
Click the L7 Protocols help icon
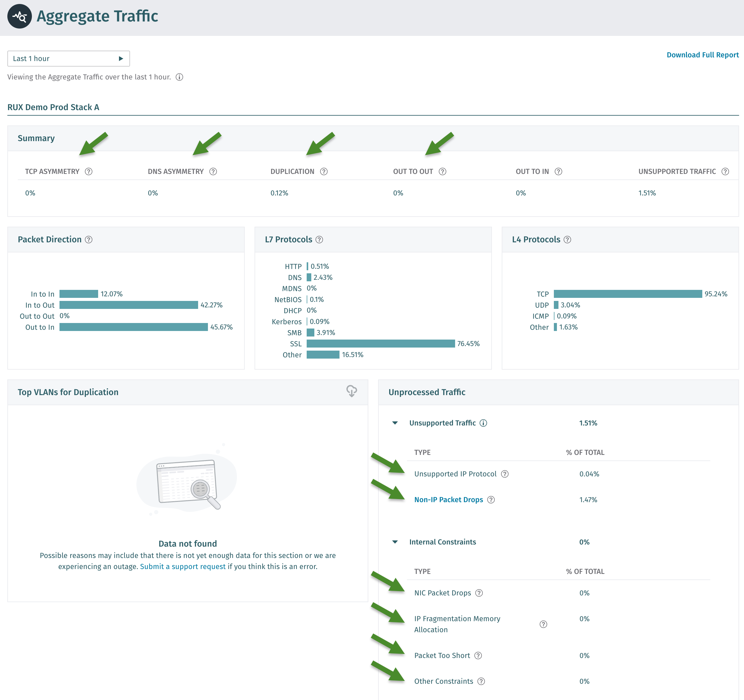[x=319, y=240]
